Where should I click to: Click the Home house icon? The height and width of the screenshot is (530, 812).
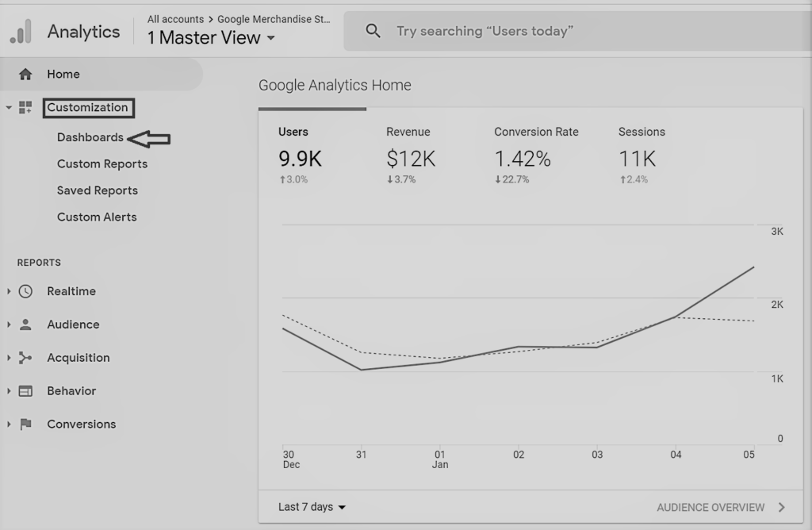tap(25, 74)
